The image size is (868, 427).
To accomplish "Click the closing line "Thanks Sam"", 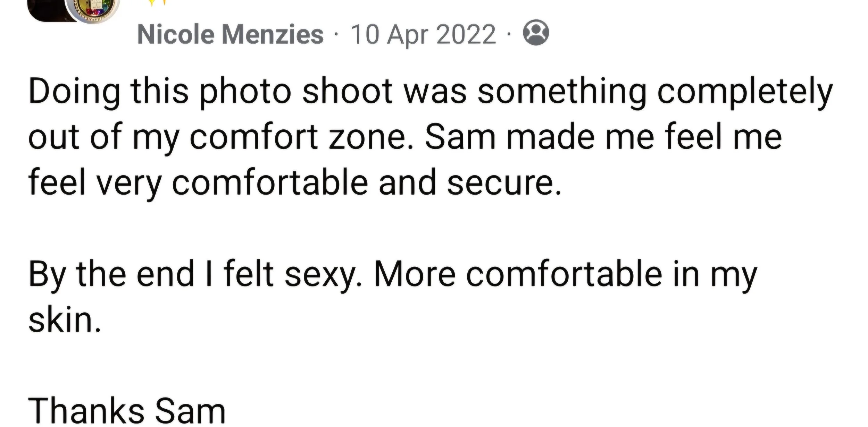I will pos(127,411).
